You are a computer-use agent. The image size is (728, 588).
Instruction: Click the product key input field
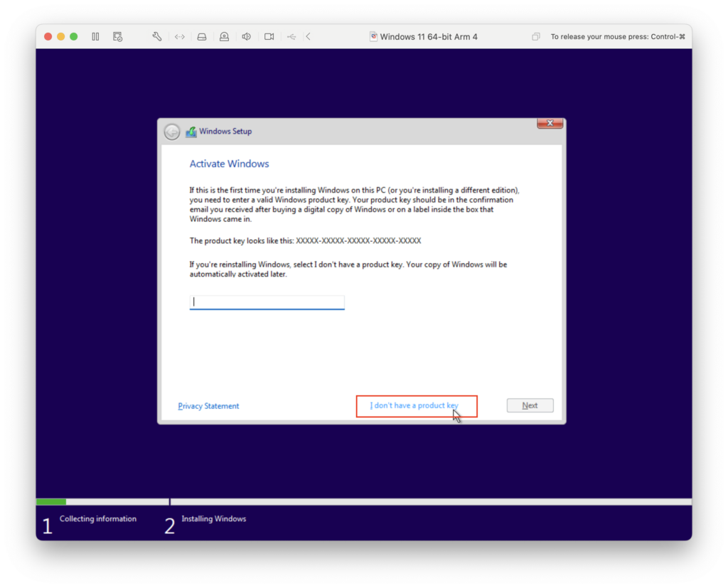[x=267, y=302]
